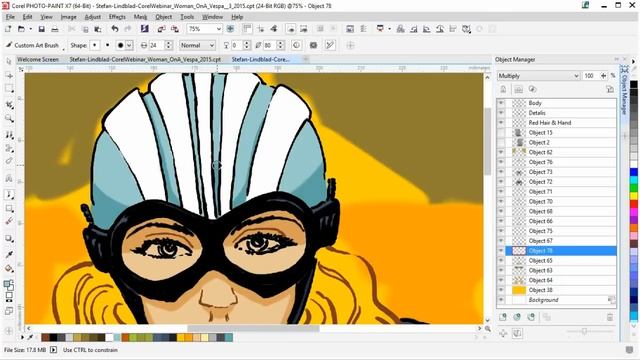Image resolution: width=640 pixels, height=360 pixels.
Task: Pick the blue swatch in right palette
Action: (x=633, y=172)
